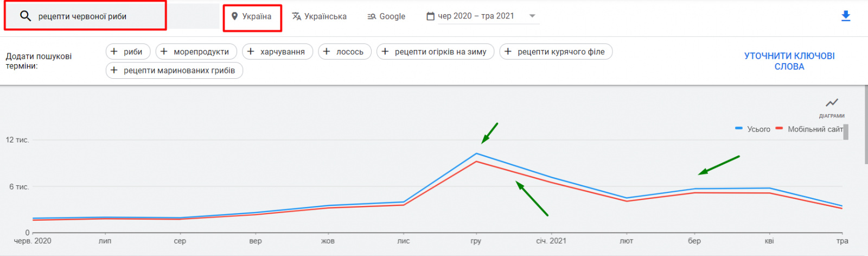Click the translate language icon
The width and height of the screenshot is (868, 256).
[297, 16]
